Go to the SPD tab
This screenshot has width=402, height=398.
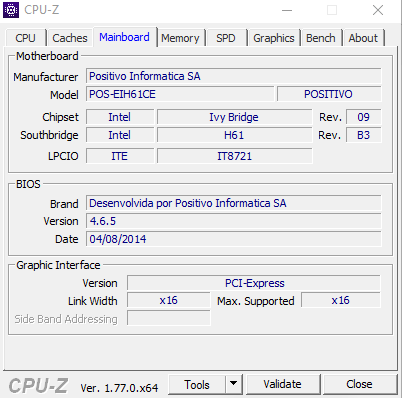[x=226, y=38]
